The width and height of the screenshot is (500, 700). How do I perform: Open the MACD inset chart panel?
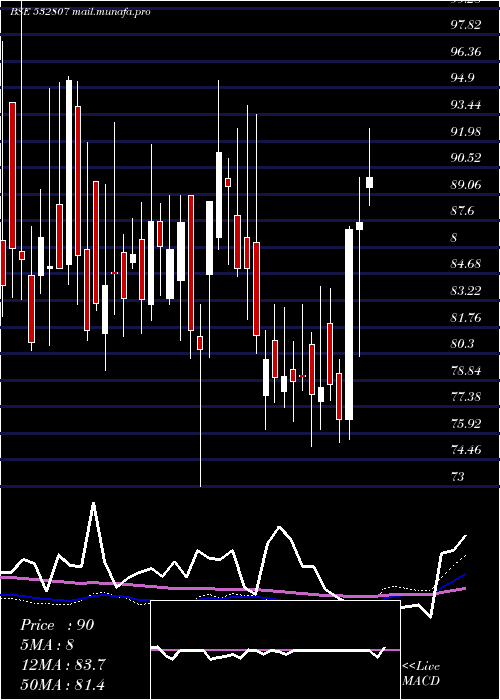point(275,650)
